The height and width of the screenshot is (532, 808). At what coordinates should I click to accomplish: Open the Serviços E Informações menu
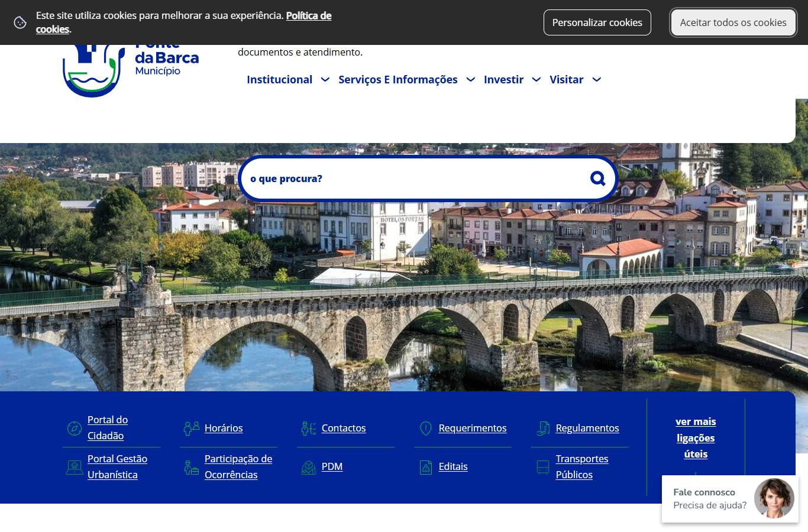pos(398,80)
